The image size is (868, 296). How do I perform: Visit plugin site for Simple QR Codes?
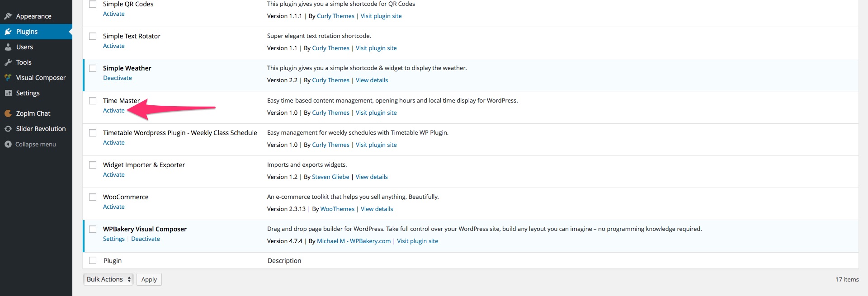coord(381,16)
